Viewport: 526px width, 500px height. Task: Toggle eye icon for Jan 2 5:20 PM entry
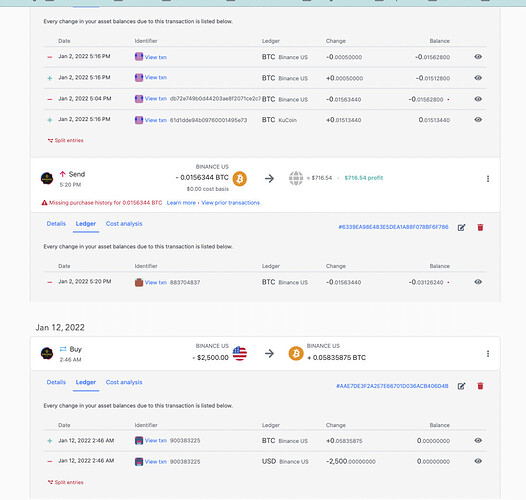(x=478, y=282)
